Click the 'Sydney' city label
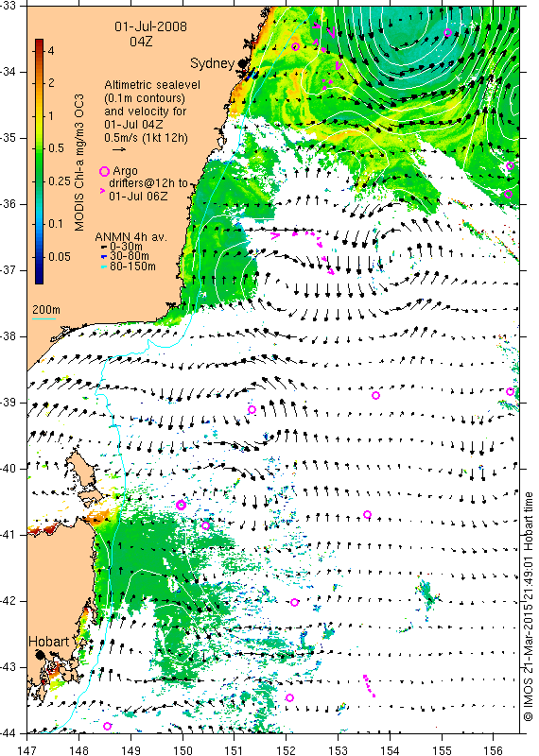The width and height of the screenshot is (539, 756). click(x=213, y=63)
